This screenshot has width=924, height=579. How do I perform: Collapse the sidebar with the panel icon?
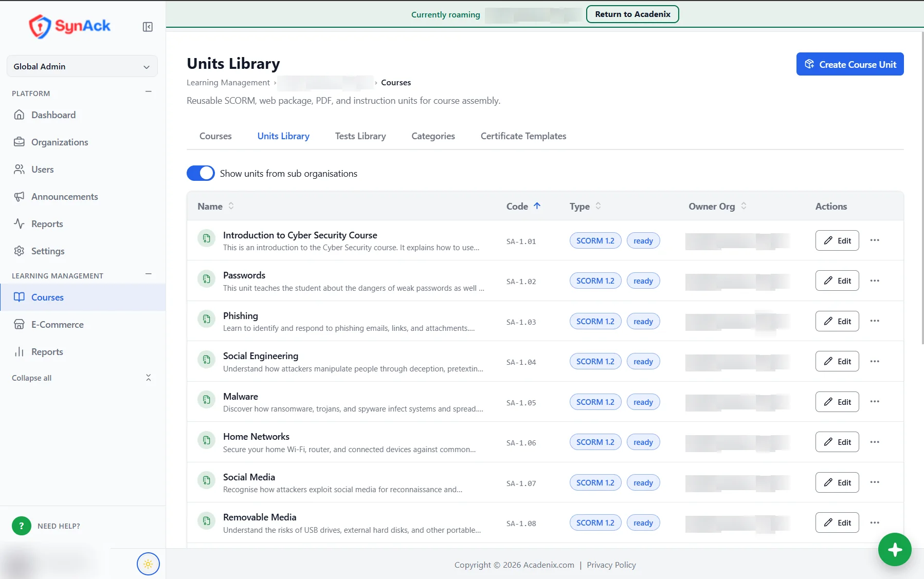(x=148, y=27)
